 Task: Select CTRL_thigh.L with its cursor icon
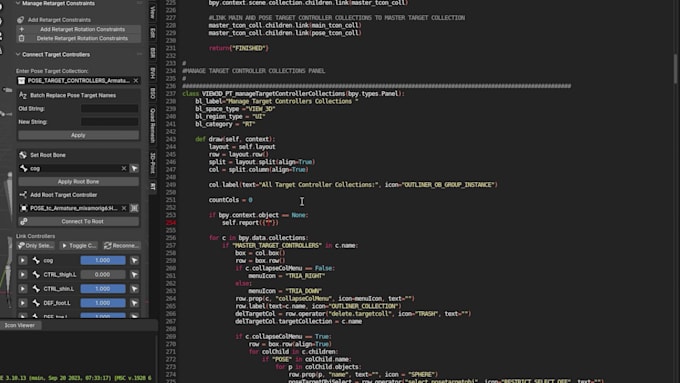pyautogui.click(x=134, y=275)
